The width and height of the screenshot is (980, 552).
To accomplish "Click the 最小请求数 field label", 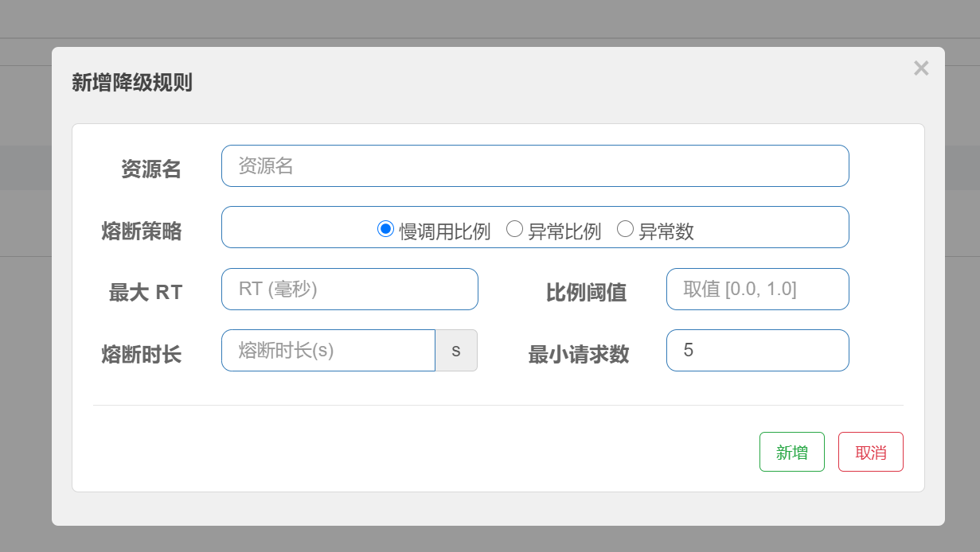I will click(x=579, y=355).
